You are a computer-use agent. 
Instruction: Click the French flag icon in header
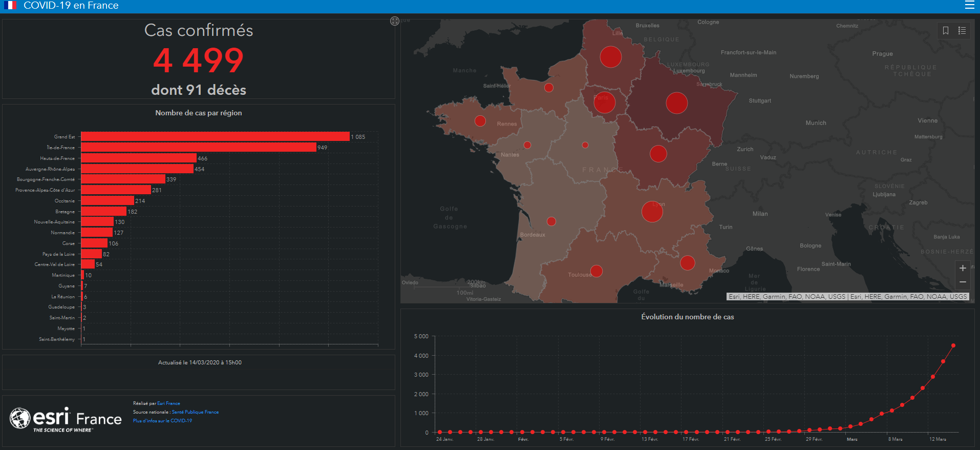[10, 5]
